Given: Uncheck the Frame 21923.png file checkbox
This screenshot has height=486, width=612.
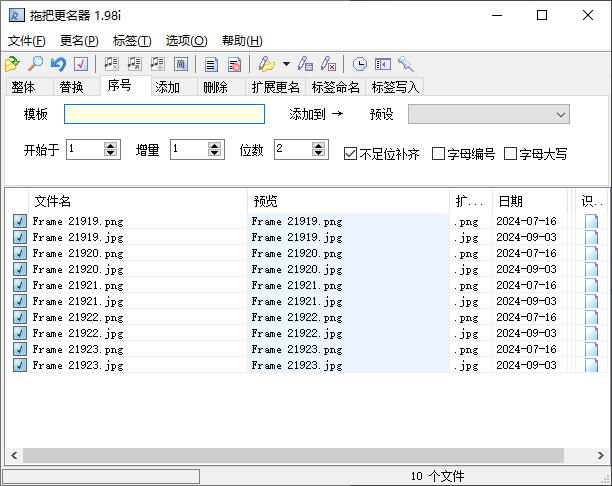Looking at the screenshot, I should (20, 349).
